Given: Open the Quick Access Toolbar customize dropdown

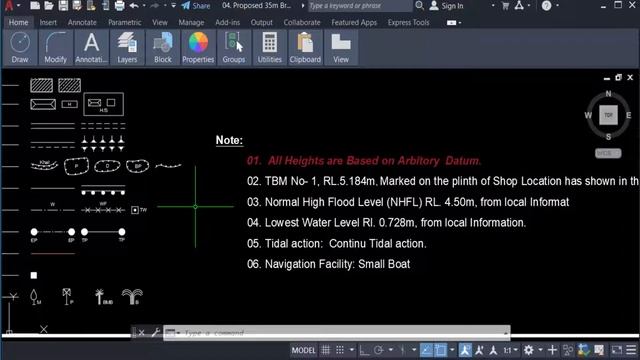Looking at the screenshot, I should 173,6.
